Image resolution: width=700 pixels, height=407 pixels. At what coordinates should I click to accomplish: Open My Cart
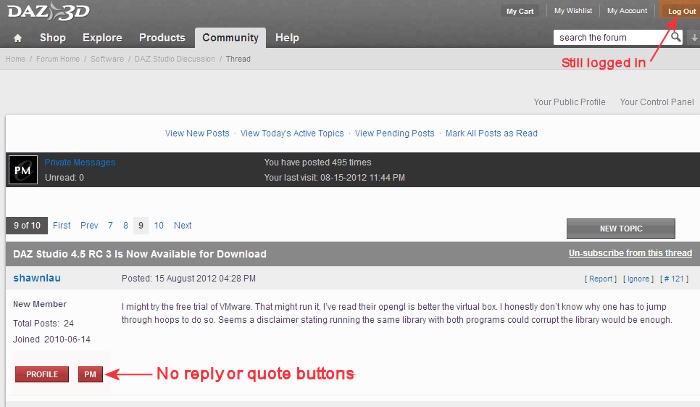[520, 11]
